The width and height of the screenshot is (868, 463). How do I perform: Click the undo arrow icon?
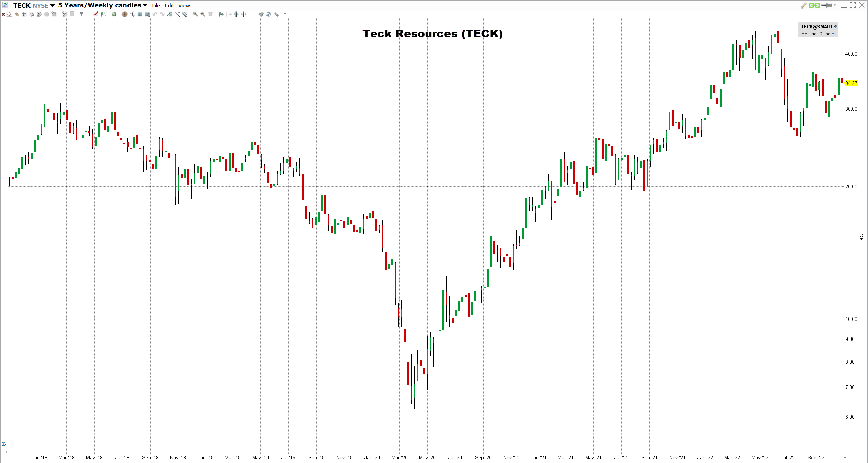coord(155,14)
